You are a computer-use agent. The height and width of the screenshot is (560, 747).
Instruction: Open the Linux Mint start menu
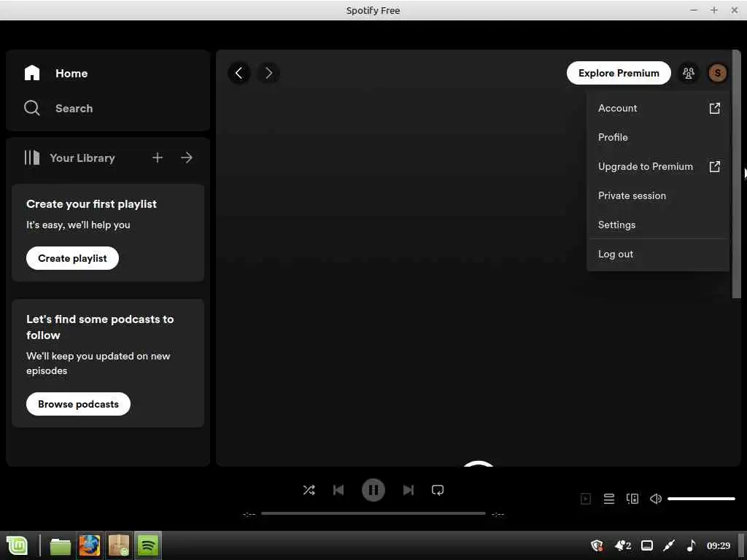tap(18, 545)
